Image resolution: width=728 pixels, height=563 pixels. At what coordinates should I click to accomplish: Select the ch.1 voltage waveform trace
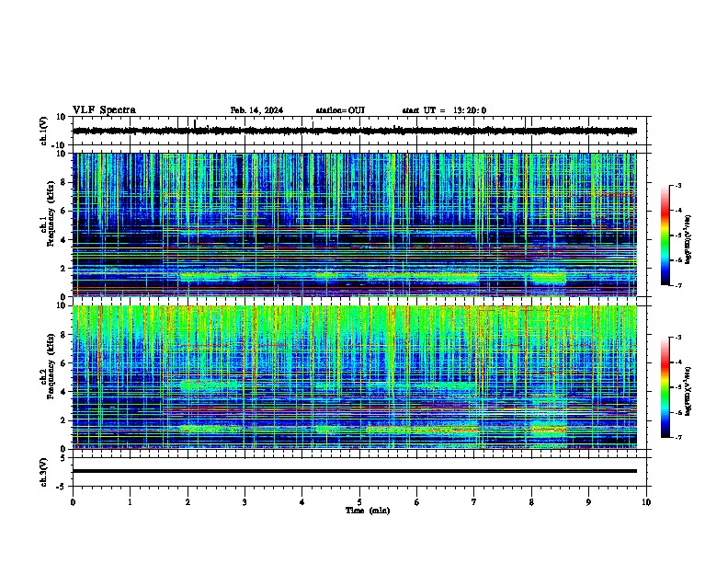(x=355, y=131)
